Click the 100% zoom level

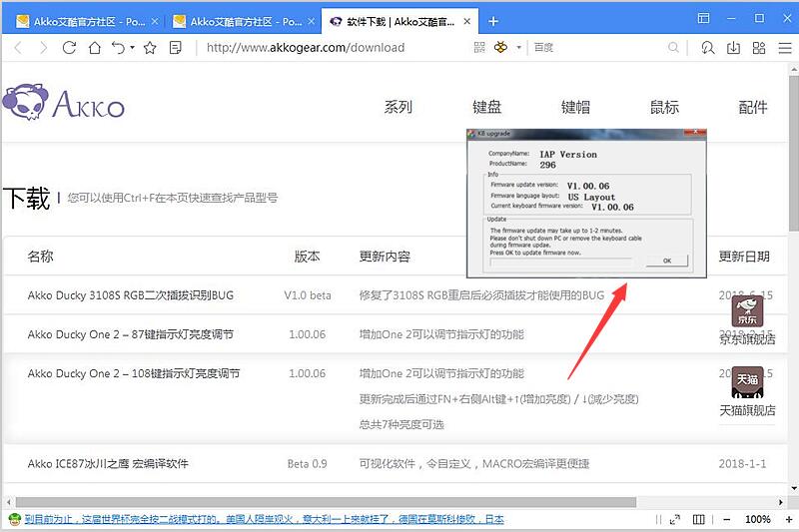(758, 520)
